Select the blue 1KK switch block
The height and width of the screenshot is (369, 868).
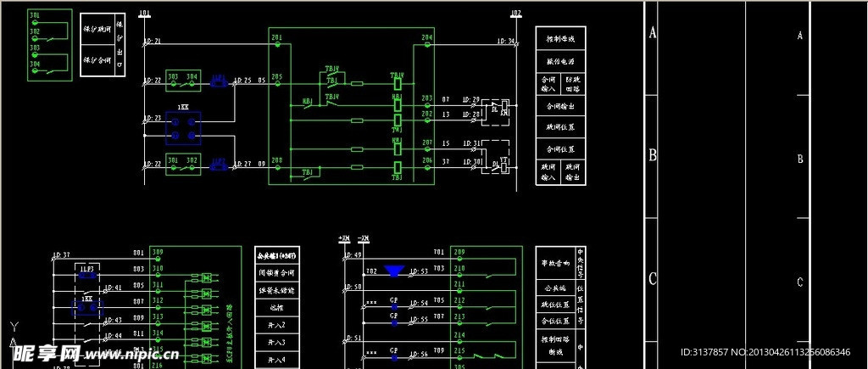[x=183, y=127]
